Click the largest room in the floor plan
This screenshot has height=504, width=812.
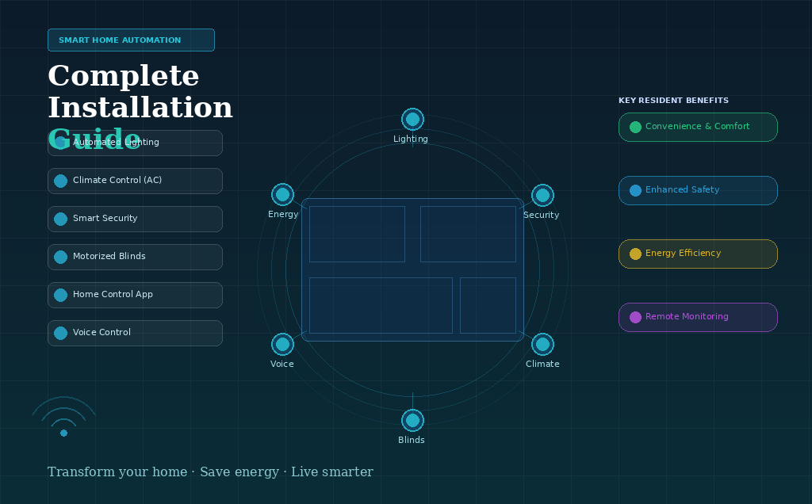(381, 305)
